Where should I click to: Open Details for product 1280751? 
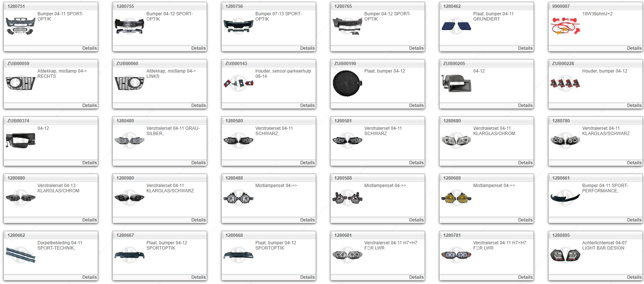point(89,48)
